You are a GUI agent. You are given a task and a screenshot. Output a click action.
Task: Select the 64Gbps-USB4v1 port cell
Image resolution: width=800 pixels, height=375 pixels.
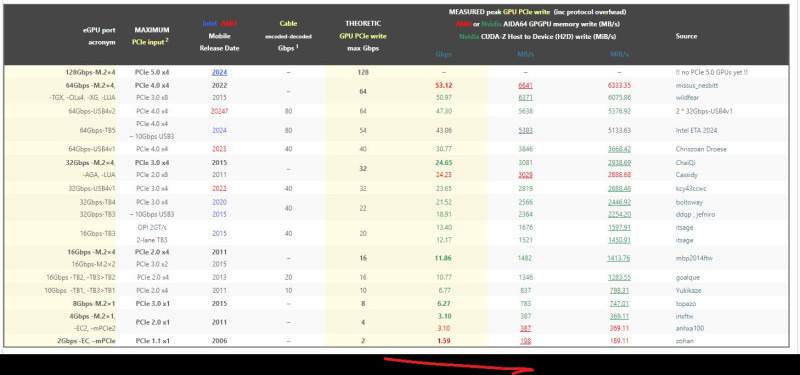(92, 149)
